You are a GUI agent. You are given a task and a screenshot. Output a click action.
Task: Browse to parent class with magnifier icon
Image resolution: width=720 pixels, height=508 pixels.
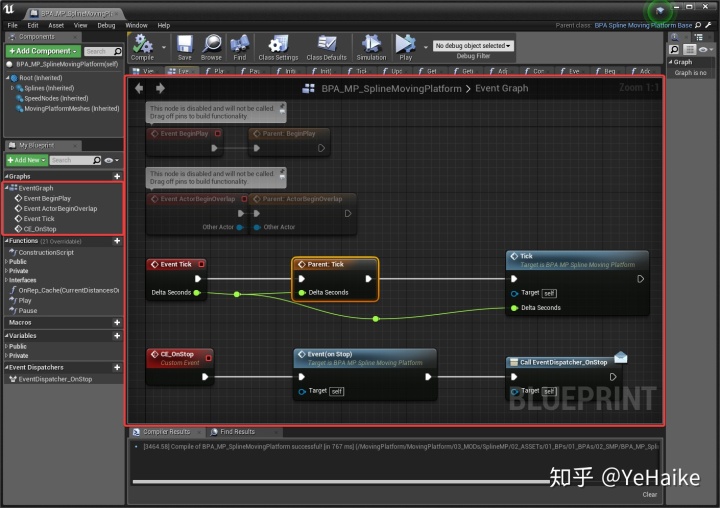(x=698, y=25)
